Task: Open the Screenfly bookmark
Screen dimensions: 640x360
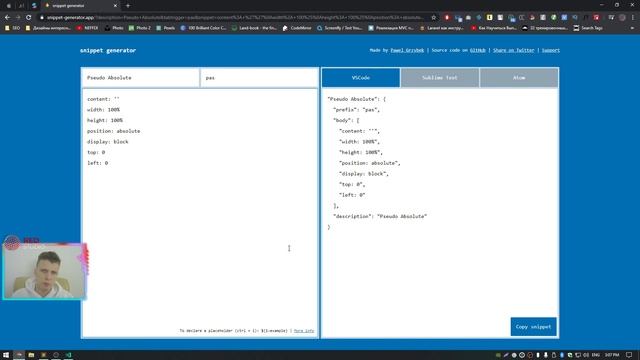Action: tap(340, 28)
